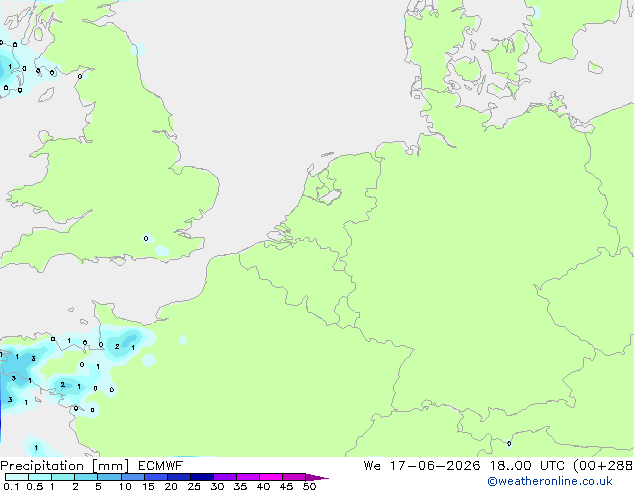The image size is (634, 490).
Task: Click the '35' legend scale label
Action: tap(241, 486)
